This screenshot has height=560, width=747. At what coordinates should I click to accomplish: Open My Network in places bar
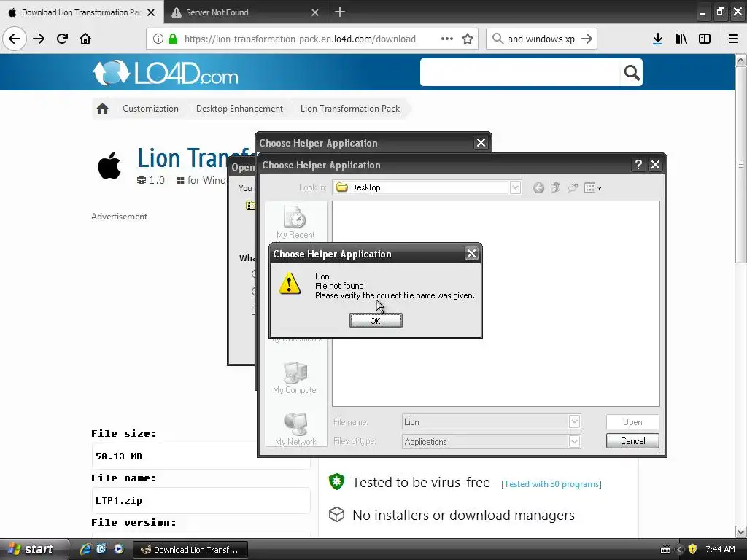point(295,429)
